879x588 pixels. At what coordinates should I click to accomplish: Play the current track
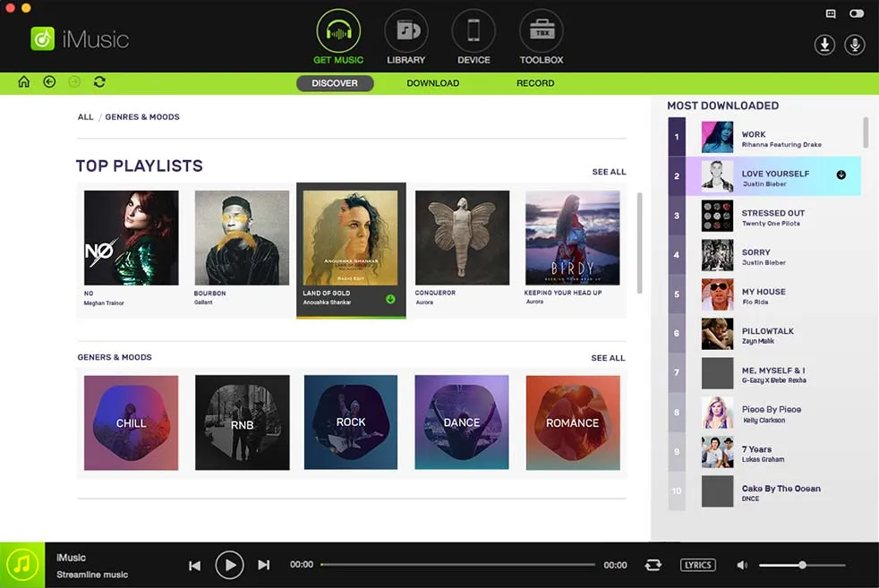229,565
